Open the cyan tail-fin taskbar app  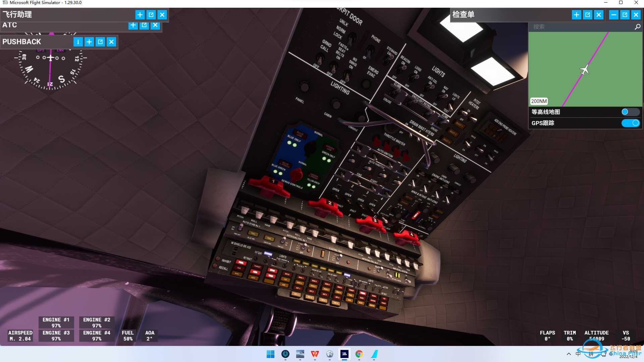tap(374, 354)
